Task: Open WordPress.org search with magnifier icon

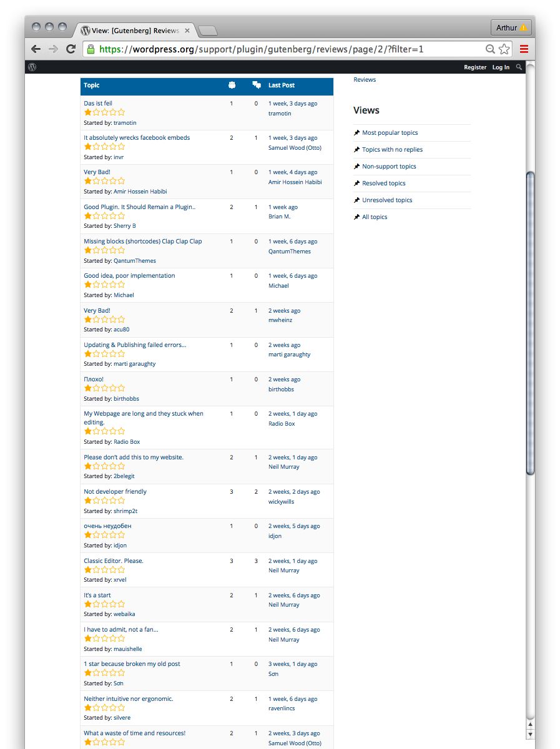Action: pyautogui.click(x=519, y=67)
